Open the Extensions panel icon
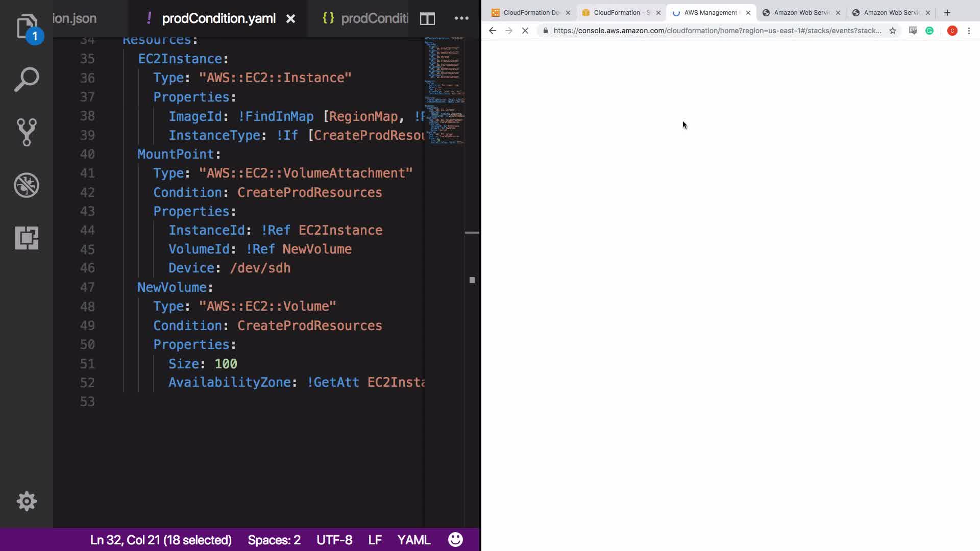This screenshot has width=980, height=551. (x=27, y=238)
